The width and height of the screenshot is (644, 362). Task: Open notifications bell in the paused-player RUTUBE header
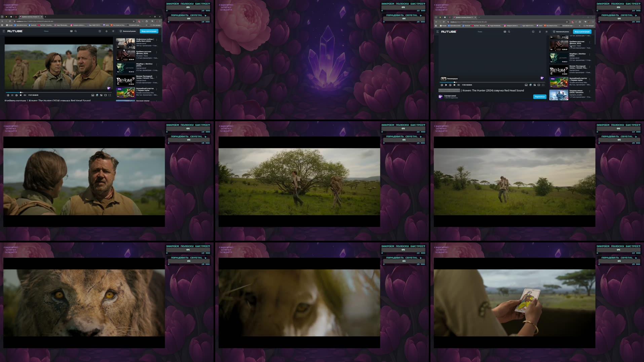pyautogui.click(x=540, y=32)
